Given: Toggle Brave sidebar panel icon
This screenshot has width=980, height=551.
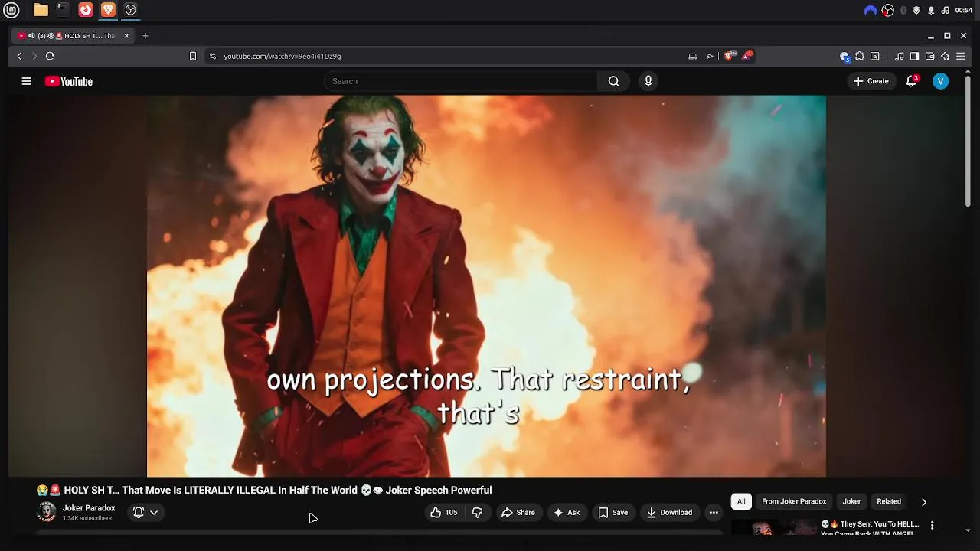Looking at the screenshot, I should [x=914, y=56].
